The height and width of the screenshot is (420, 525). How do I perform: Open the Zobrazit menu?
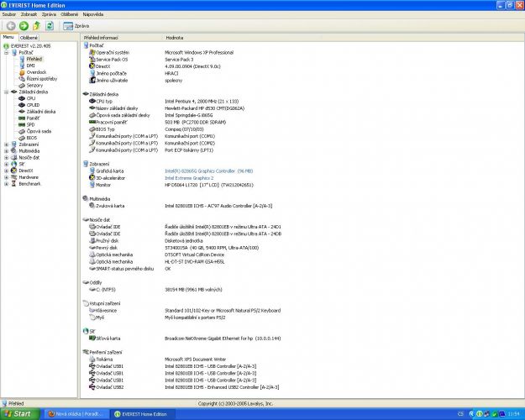29,14
